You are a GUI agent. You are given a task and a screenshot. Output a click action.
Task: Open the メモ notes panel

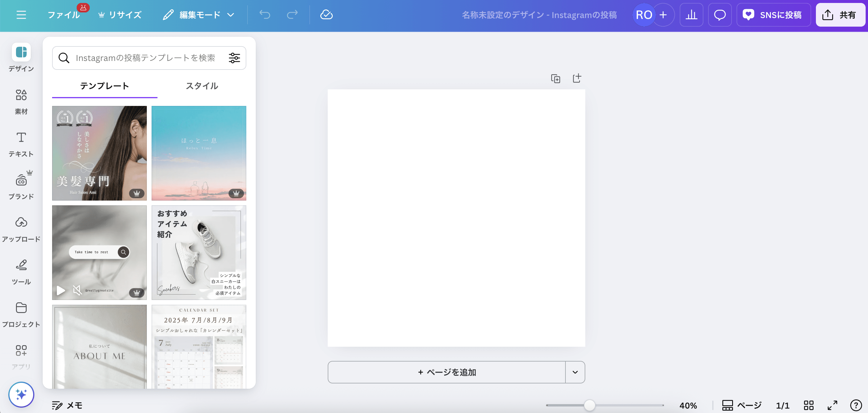(x=66, y=406)
